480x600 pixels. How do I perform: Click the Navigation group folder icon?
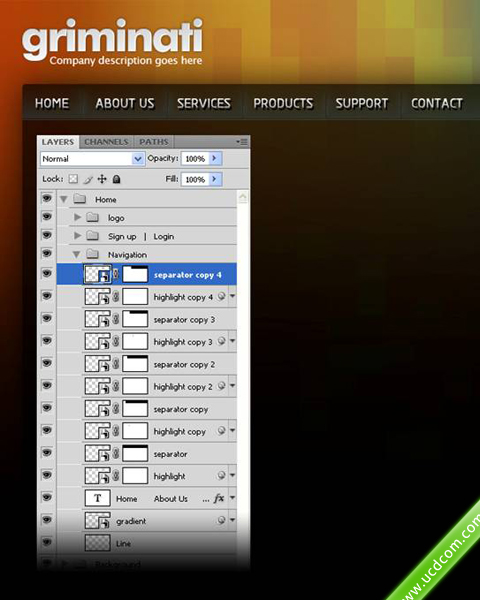[92, 254]
